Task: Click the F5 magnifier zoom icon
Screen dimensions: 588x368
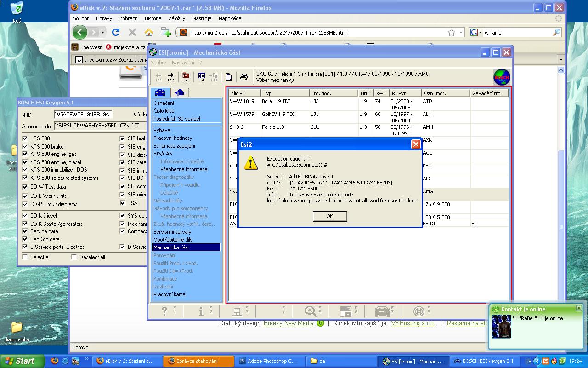Action: (311, 311)
